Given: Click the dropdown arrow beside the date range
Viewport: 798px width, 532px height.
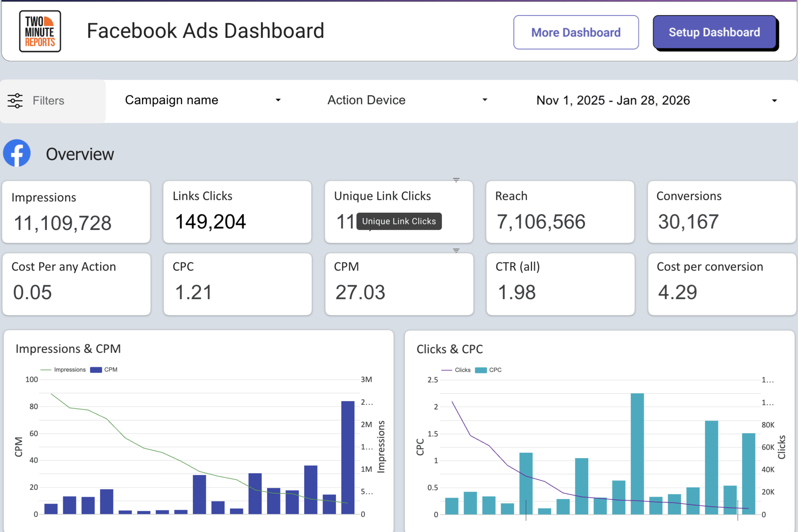Looking at the screenshot, I should coord(774,101).
